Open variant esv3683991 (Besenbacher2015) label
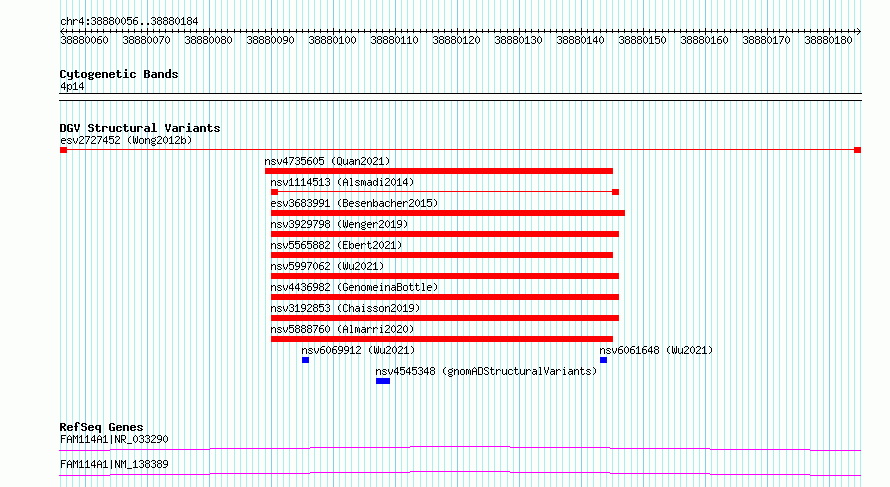Viewport: 890px width, 487px height. tap(354, 203)
